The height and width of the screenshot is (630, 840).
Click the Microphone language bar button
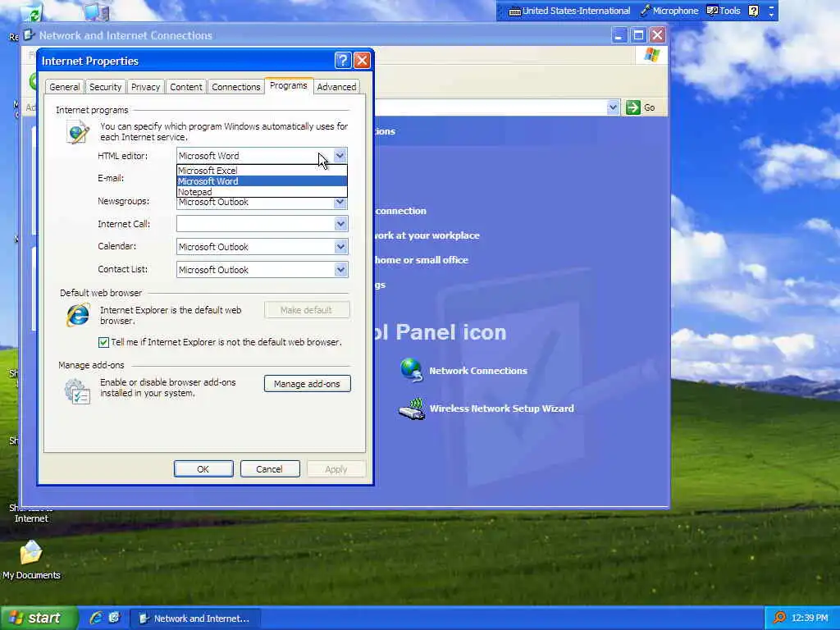pyautogui.click(x=669, y=11)
